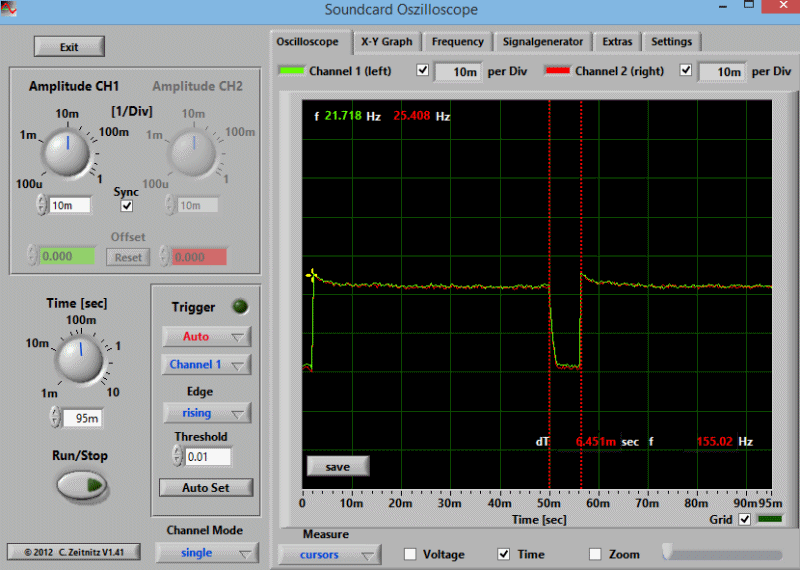Click the Time 95m stepper arrows
This screenshot has height=570, width=800.
[55, 417]
